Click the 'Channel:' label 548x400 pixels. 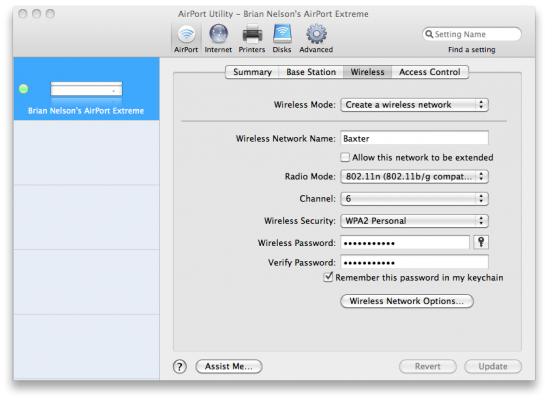pos(317,199)
